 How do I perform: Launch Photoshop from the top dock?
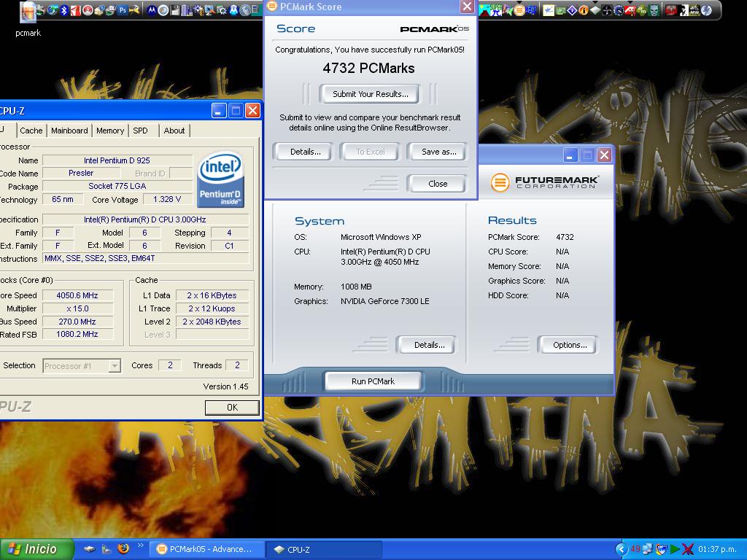click(x=123, y=10)
